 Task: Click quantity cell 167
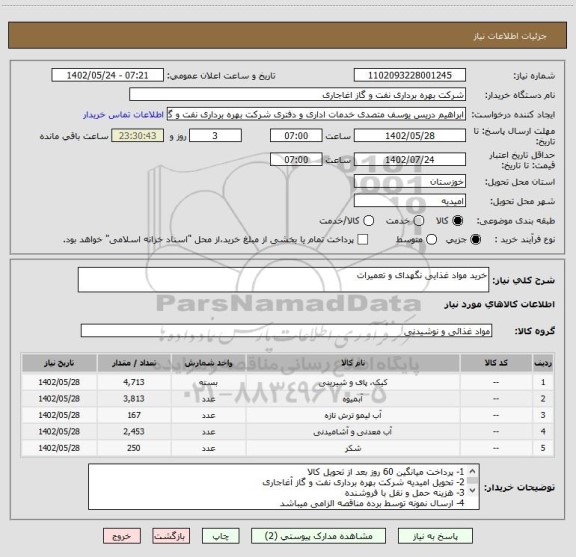click(134, 415)
